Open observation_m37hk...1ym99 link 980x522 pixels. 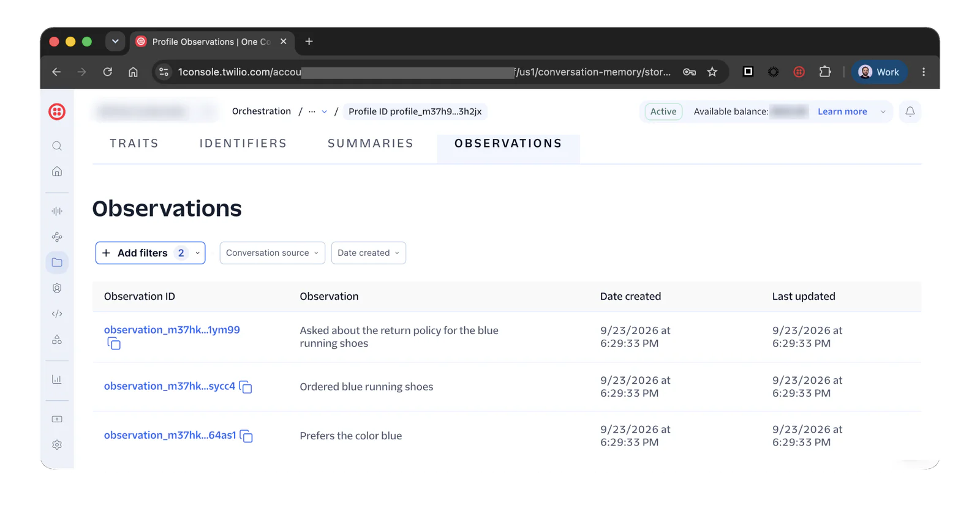coord(172,330)
